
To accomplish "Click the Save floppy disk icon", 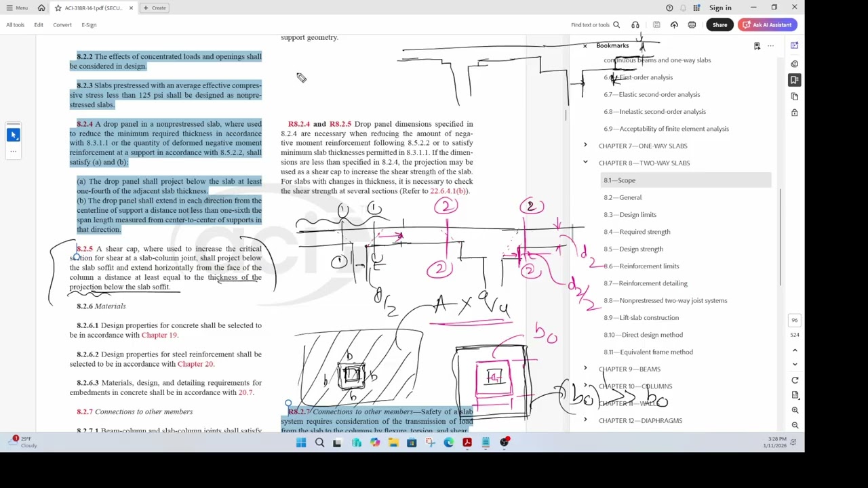I will click(x=656, y=24).
